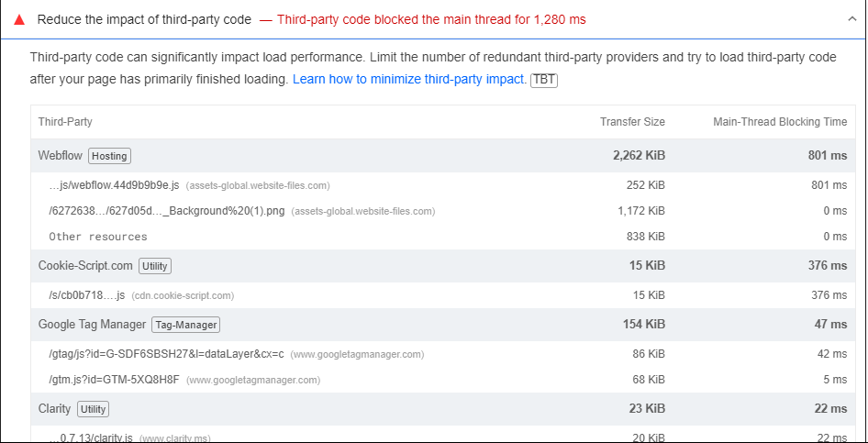Image resolution: width=868 pixels, height=443 pixels.
Task: Click the Third-Party column header
Action: [x=65, y=122]
